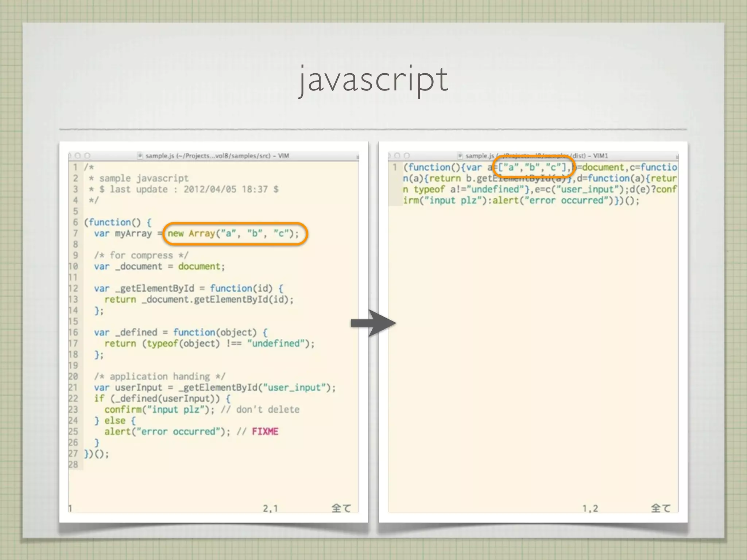Minimize the right VIM1 dist window
Screen dimensions: 747x560
[x=397, y=156]
